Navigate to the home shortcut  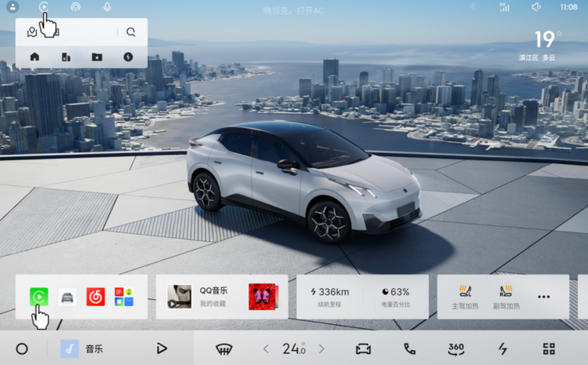[34, 57]
